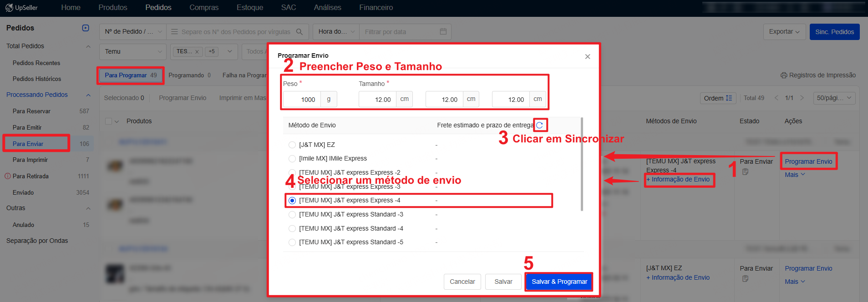The width and height of the screenshot is (868, 302).
Task: Open the calendar icon in date filter
Action: point(443,32)
